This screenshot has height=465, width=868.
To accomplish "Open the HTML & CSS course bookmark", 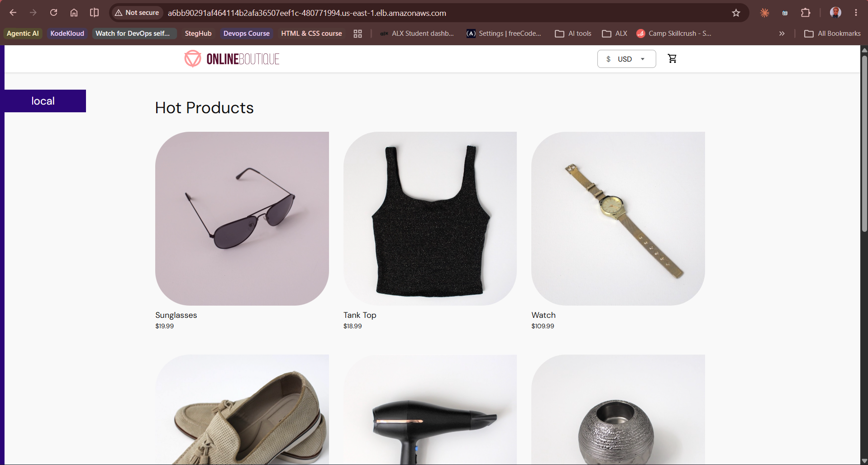I will point(312,34).
